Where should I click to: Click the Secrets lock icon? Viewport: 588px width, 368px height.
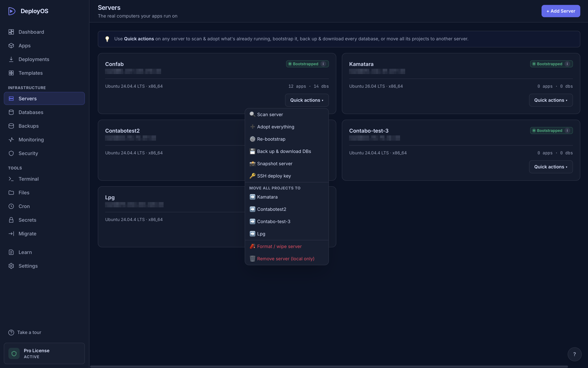click(x=11, y=220)
